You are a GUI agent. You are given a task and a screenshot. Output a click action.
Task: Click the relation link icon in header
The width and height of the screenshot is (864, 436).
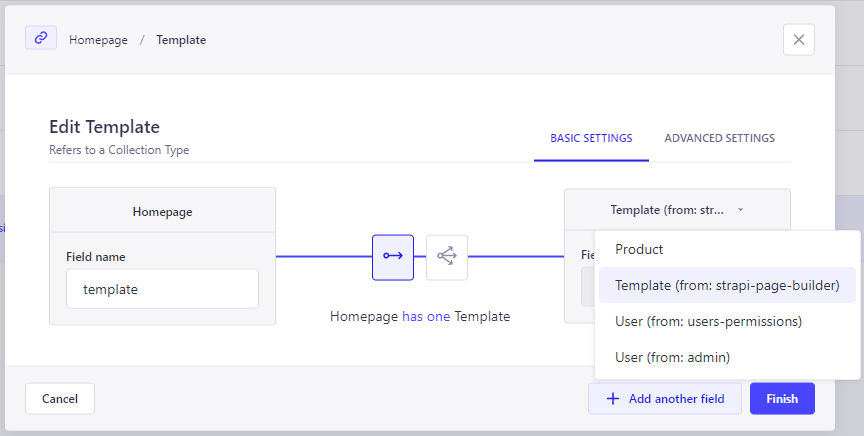pos(41,38)
